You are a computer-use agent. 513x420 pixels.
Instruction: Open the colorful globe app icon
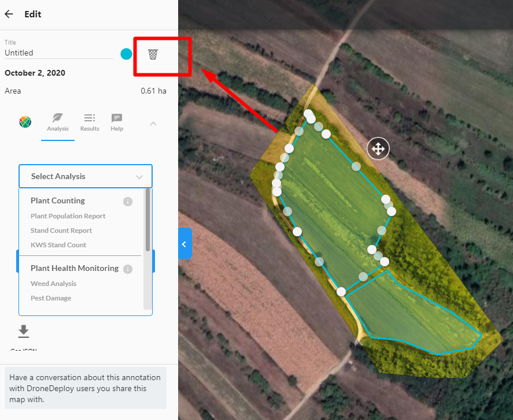[x=25, y=121]
